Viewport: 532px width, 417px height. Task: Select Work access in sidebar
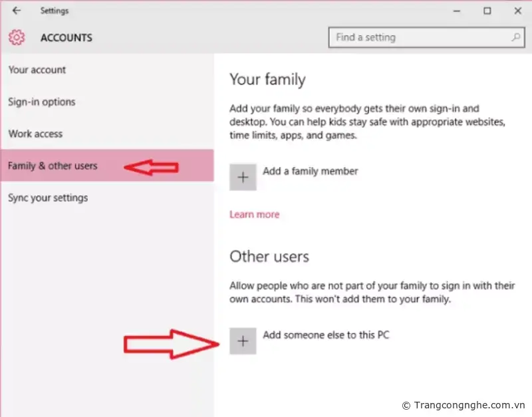[x=35, y=134]
